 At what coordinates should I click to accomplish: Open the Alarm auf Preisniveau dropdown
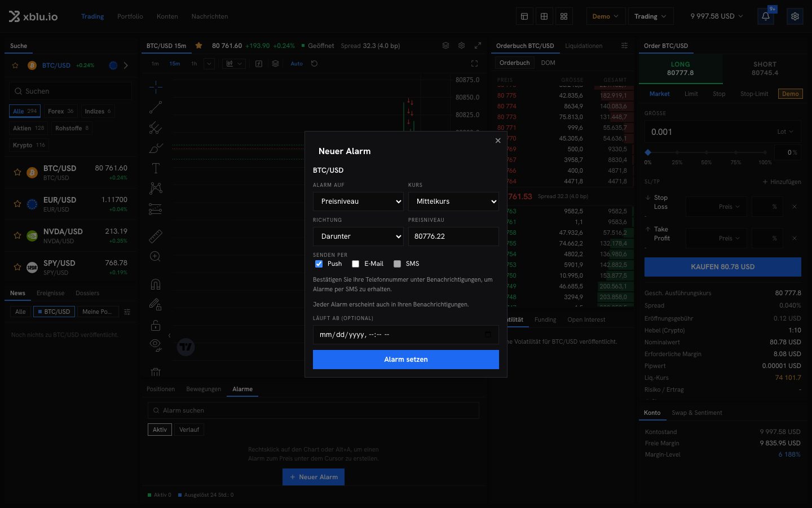[x=358, y=202]
